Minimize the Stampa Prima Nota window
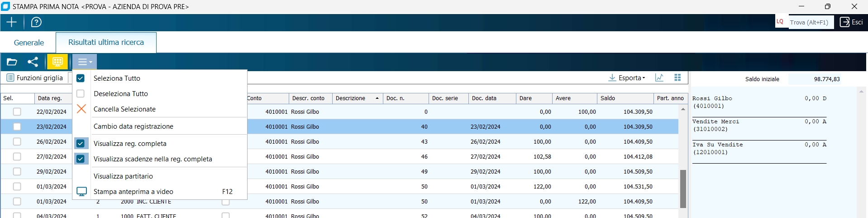This screenshot has height=218, width=868. [x=801, y=6]
